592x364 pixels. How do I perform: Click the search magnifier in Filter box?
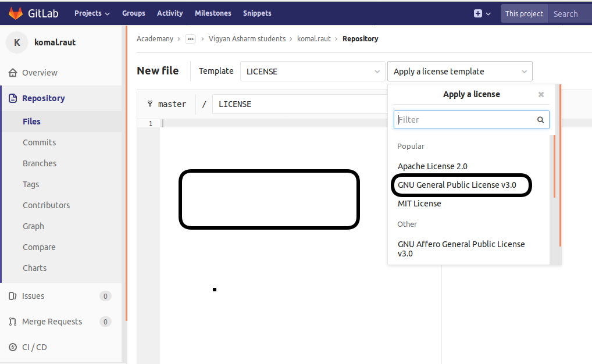click(x=540, y=120)
